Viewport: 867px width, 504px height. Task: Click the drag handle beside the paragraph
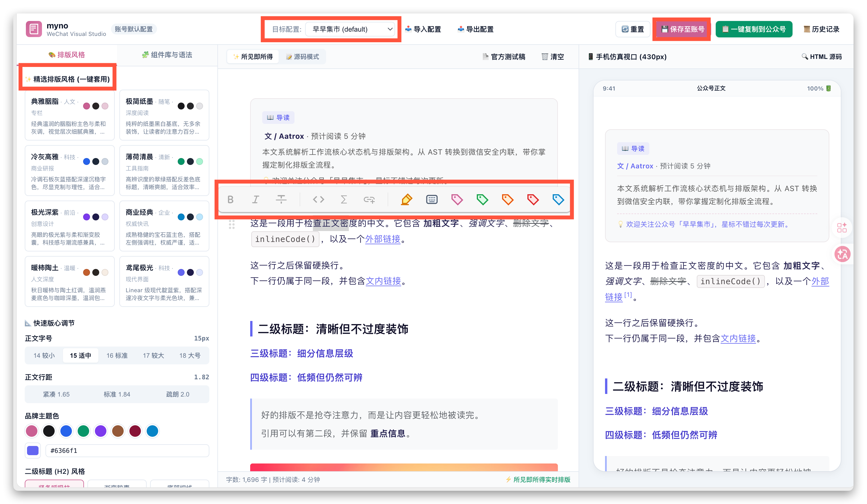(x=232, y=224)
